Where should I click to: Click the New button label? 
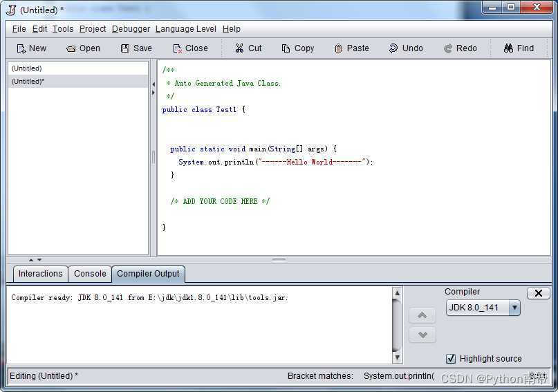point(38,48)
